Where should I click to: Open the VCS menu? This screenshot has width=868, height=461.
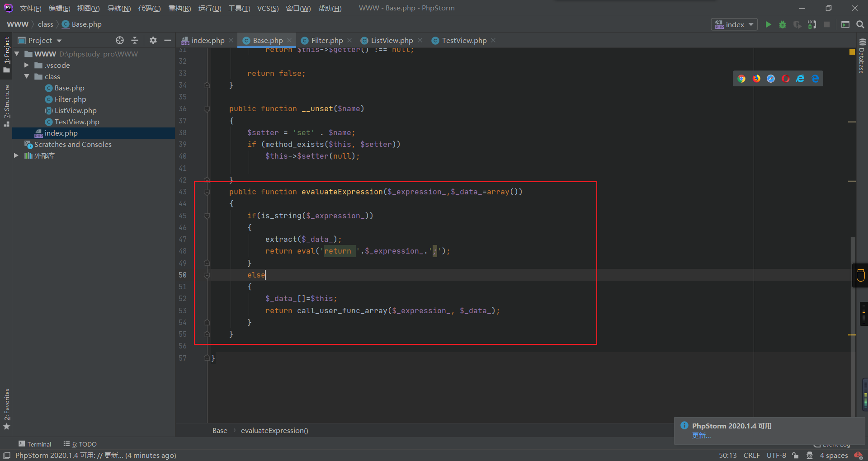click(268, 8)
